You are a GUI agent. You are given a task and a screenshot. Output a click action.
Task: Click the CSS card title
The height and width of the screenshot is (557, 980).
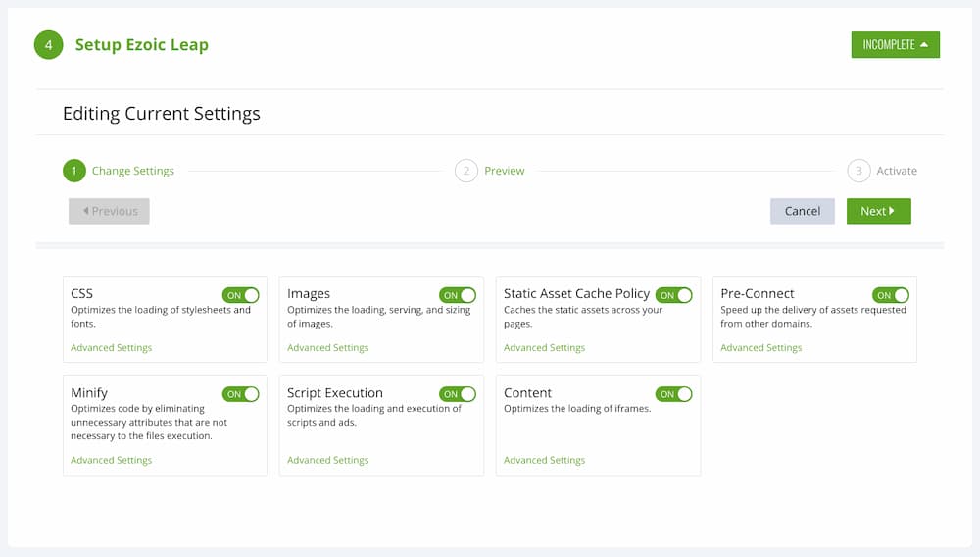[82, 294]
